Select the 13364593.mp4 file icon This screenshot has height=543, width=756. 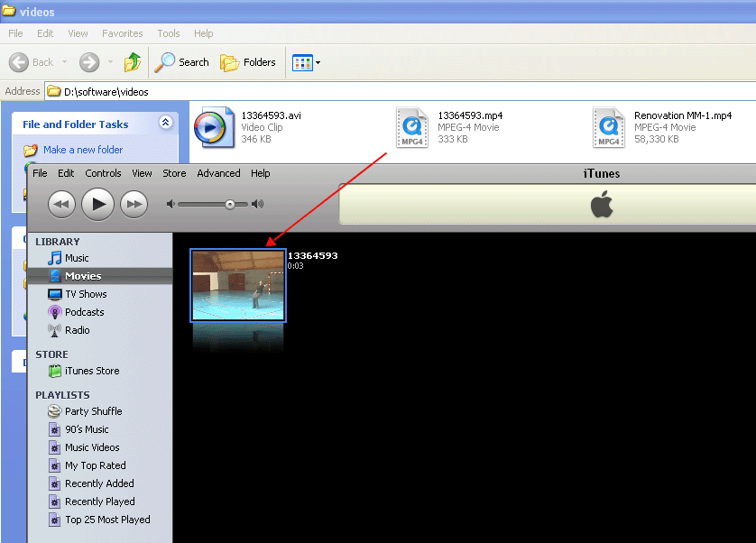point(412,127)
